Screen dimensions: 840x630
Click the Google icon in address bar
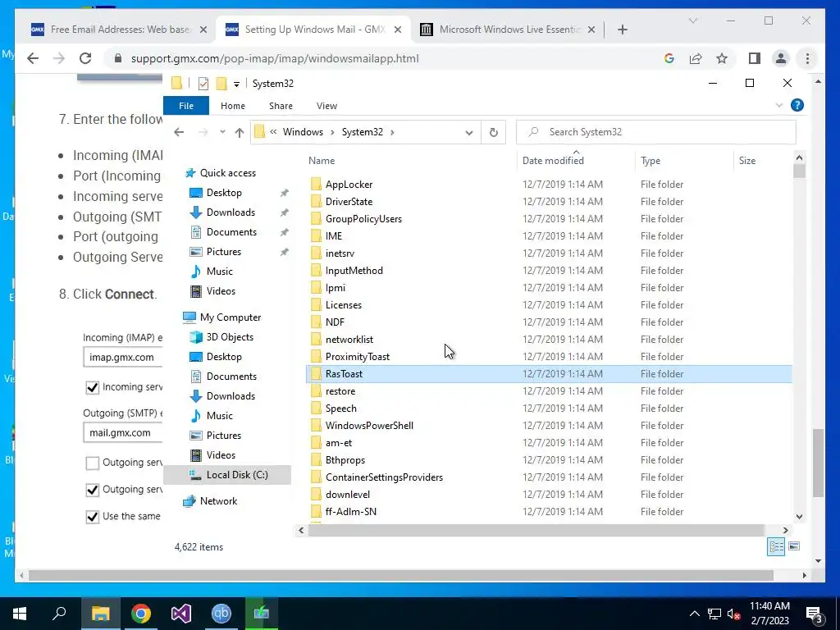[669, 58]
